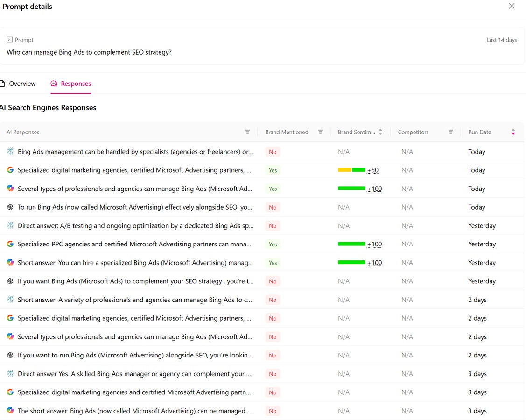Open response 'Direct answer Yes. A skilled Bing Ads manager'

pyautogui.click(x=134, y=374)
